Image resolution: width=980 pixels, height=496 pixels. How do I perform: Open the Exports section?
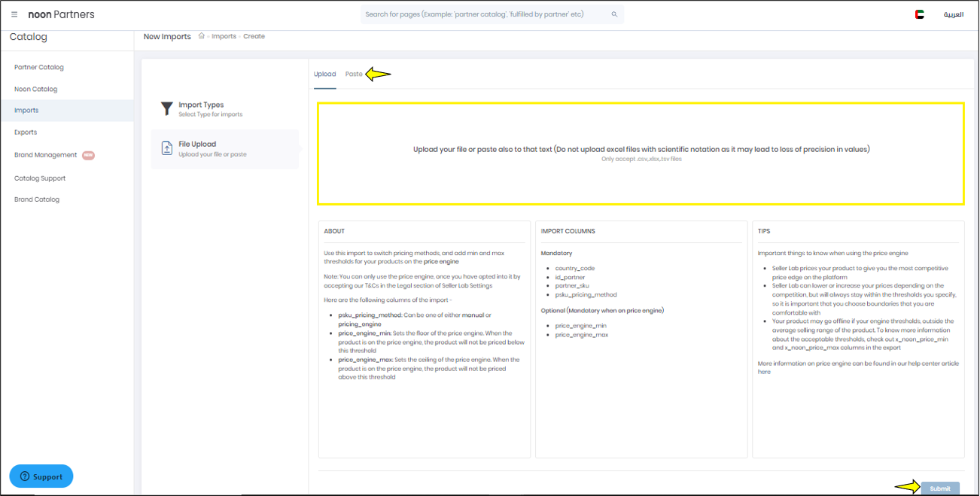coord(26,132)
